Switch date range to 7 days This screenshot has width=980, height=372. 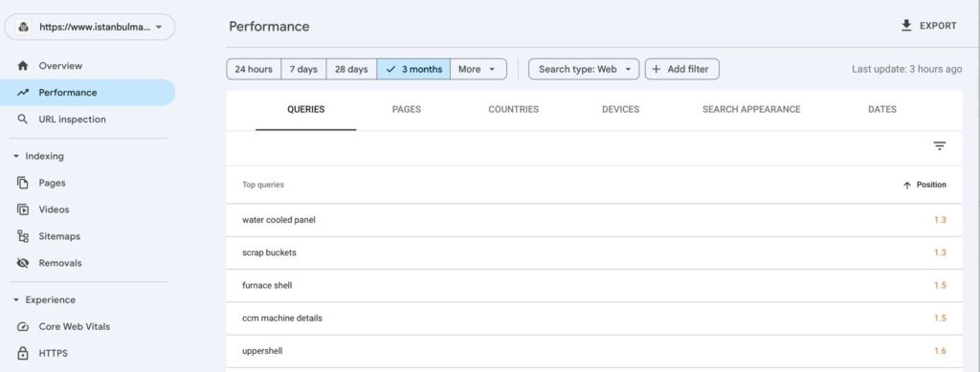coord(303,69)
